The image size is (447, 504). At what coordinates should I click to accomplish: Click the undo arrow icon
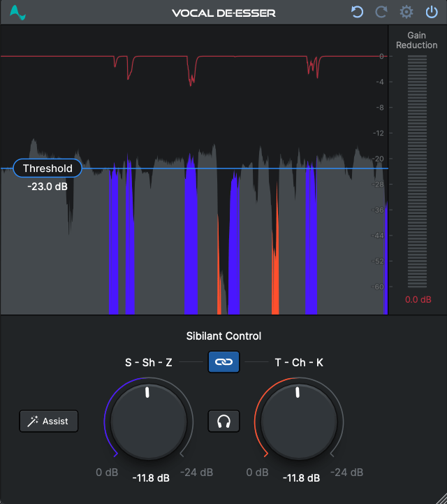[x=357, y=13]
